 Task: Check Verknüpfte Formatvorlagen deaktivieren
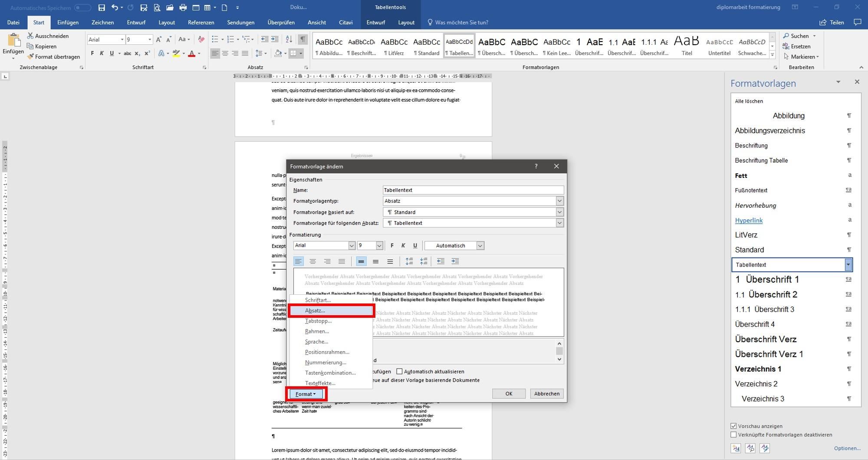point(733,435)
